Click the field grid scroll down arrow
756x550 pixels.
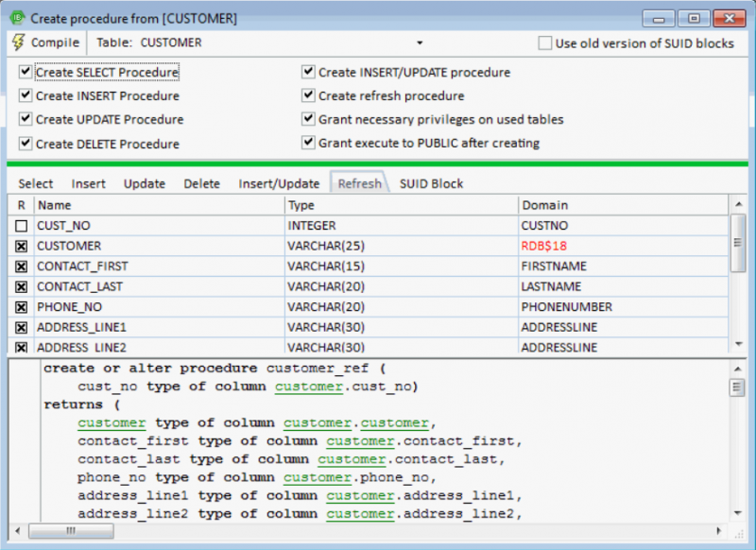(738, 344)
